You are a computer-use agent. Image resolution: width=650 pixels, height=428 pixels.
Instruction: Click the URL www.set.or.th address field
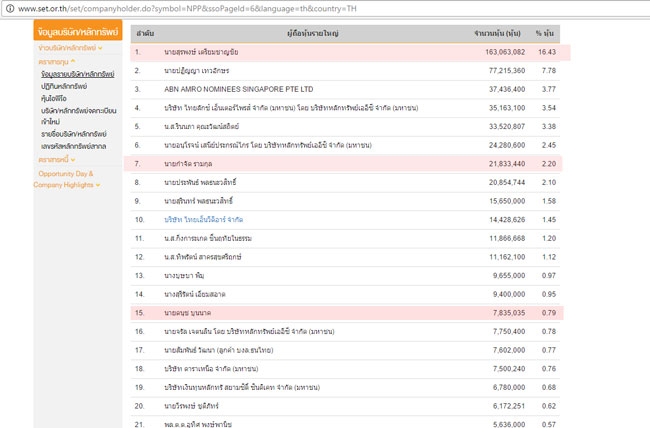click(x=200, y=7)
